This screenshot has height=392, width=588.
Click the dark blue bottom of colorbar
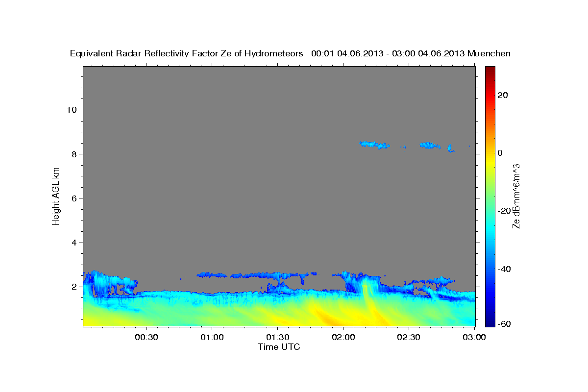tap(490, 322)
